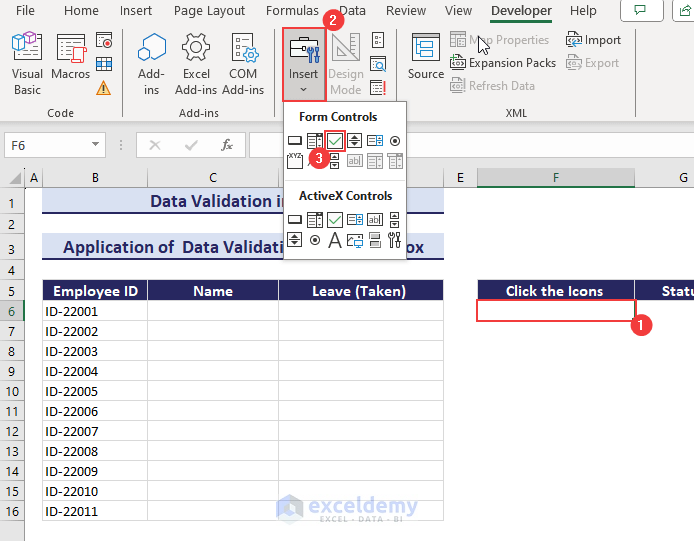Screen dimensions: 694x541
Task: Select Group Box form control
Action: point(295,161)
